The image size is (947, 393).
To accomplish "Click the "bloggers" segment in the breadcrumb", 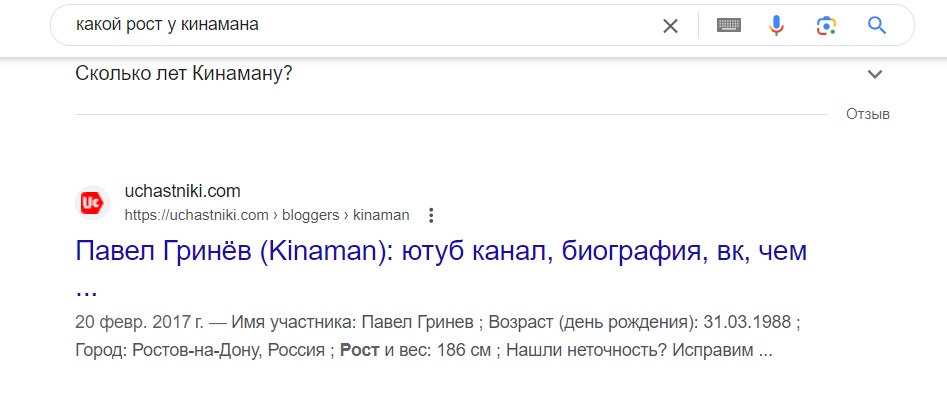I will pos(310,216).
